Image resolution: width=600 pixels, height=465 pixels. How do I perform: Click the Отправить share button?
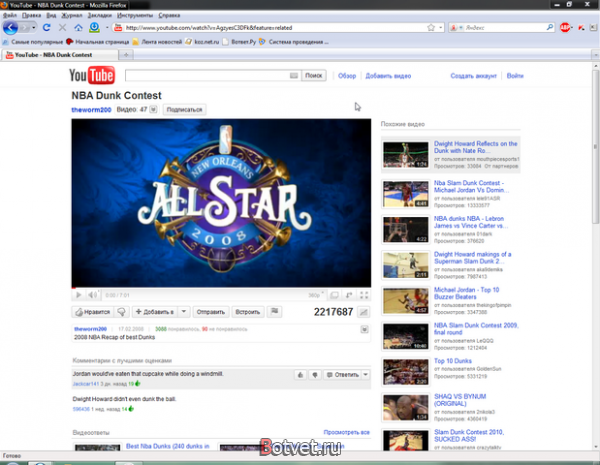[210, 312]
